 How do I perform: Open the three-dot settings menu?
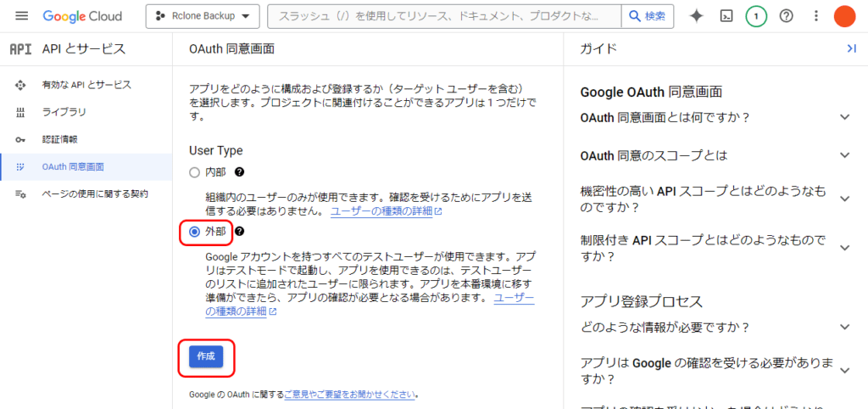pos(815,16)
